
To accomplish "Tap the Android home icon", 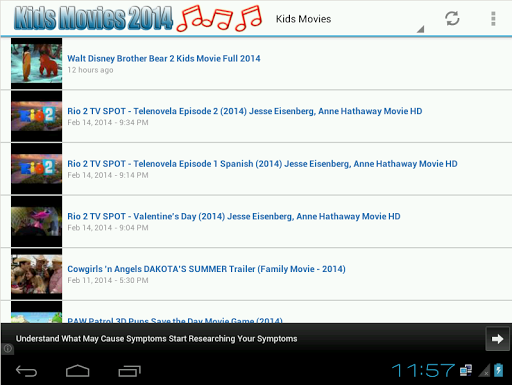I will point(78,371).
